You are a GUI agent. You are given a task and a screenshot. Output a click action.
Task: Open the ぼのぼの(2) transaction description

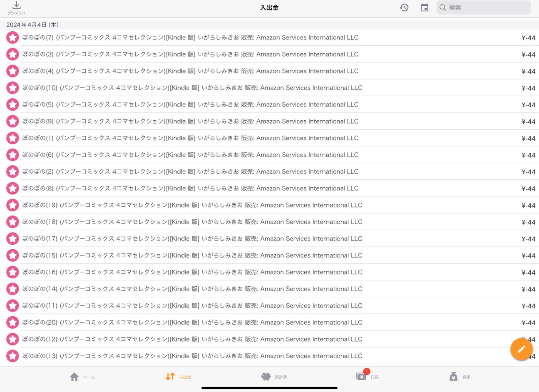coord(190,172)
